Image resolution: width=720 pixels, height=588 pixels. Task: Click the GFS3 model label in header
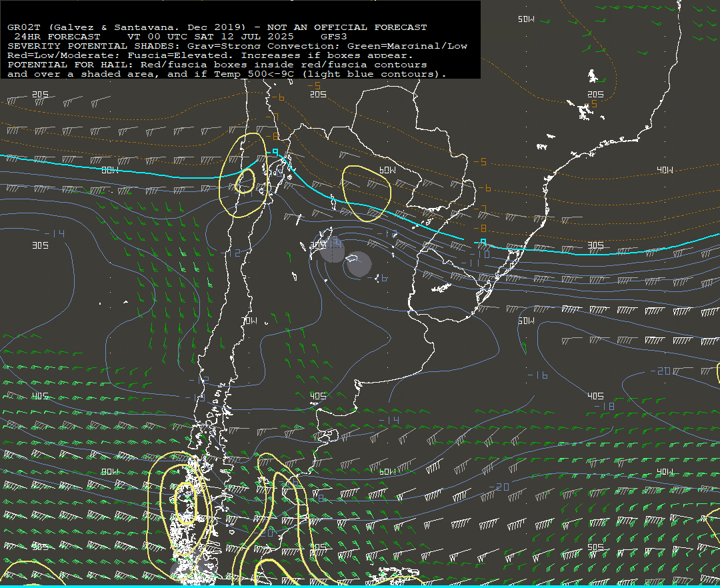[x=333, y=37]
